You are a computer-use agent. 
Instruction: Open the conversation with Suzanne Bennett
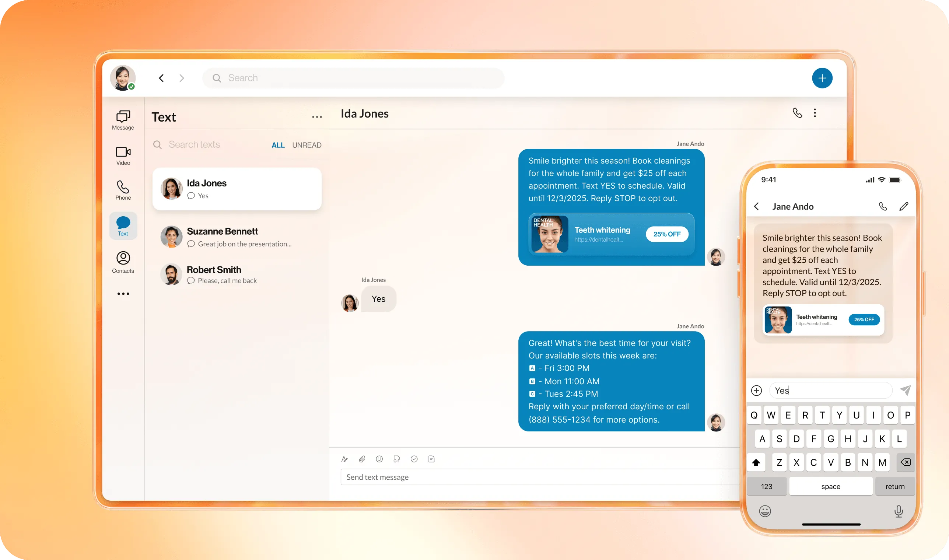pos(237,237)
